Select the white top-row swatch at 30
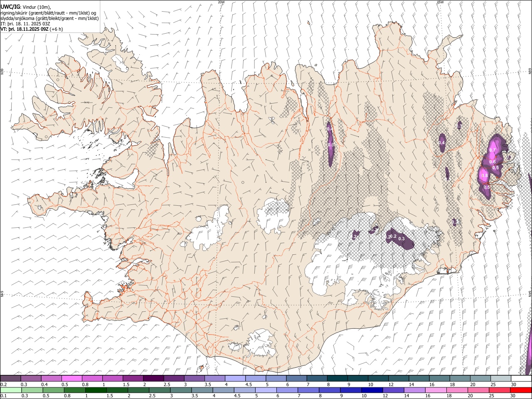The width and height of the screenshot is (532, 399). pyautogui.click(x=521, y=379)
